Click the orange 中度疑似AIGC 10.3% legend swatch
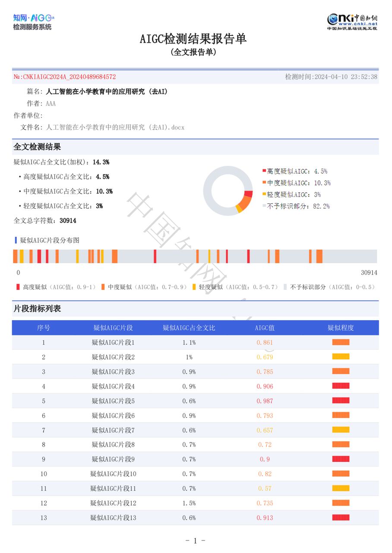 point(264,183)
